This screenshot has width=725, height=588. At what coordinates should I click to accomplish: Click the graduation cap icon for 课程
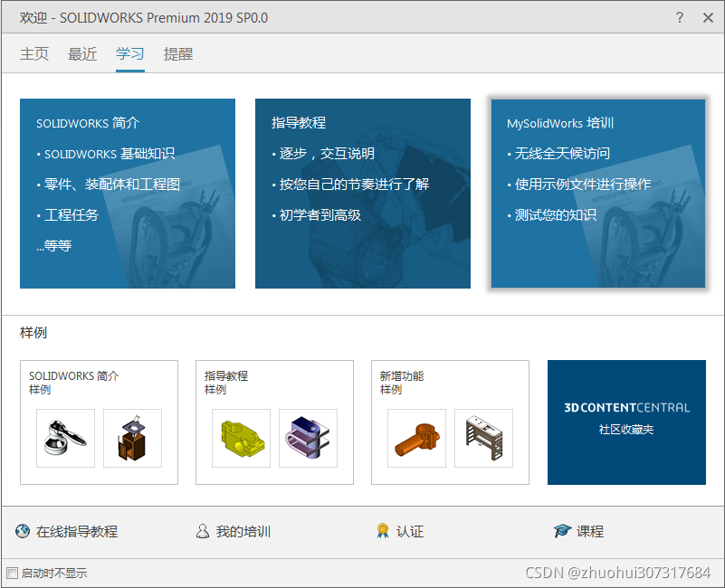click(563, 531)
